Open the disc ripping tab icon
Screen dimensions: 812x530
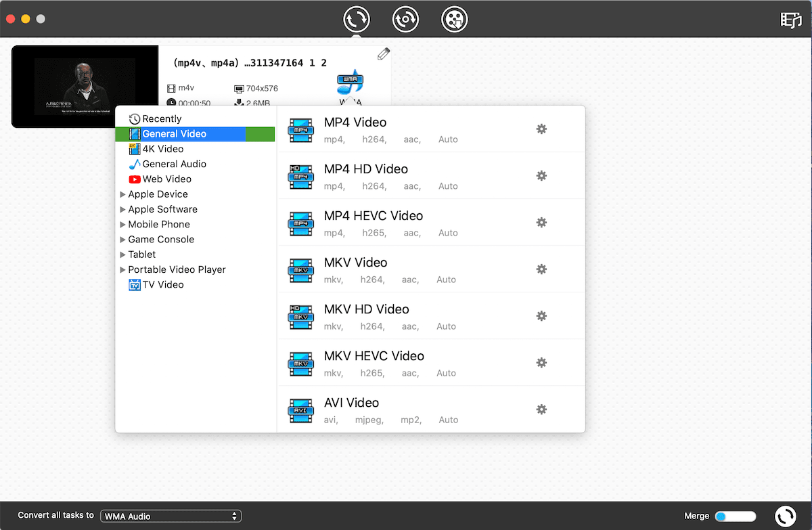(405, 19)
